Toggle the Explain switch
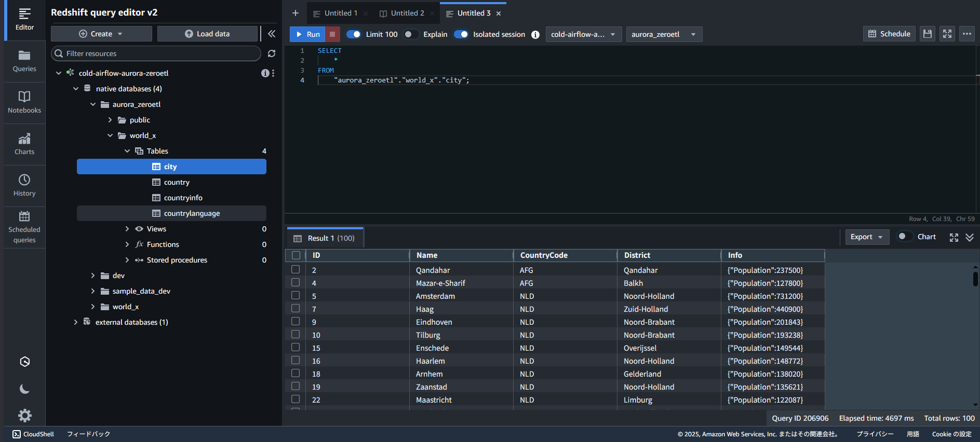The width and height of the screenshot is (980, 442). pos(411,34)
